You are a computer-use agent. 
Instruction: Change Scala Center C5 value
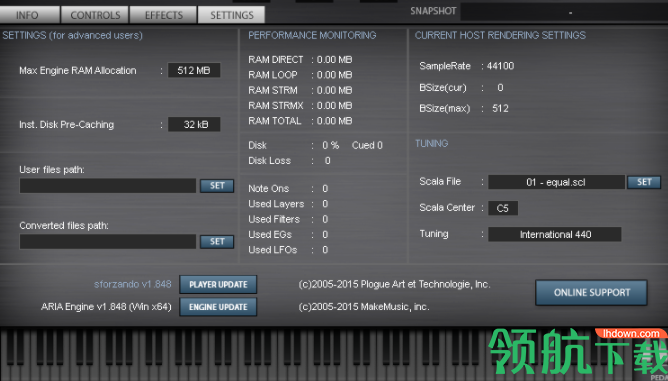point(503,208)
